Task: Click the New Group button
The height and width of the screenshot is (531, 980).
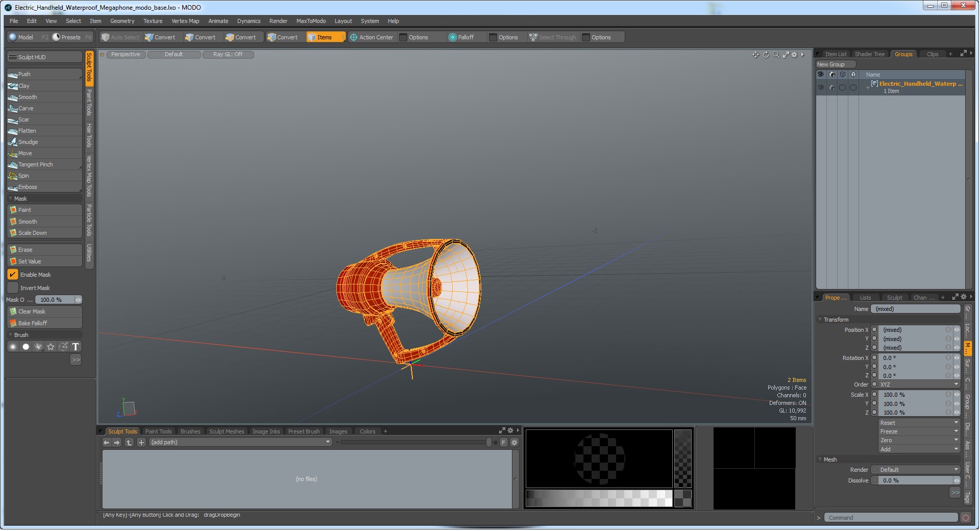Action: (x=836, y=64)
